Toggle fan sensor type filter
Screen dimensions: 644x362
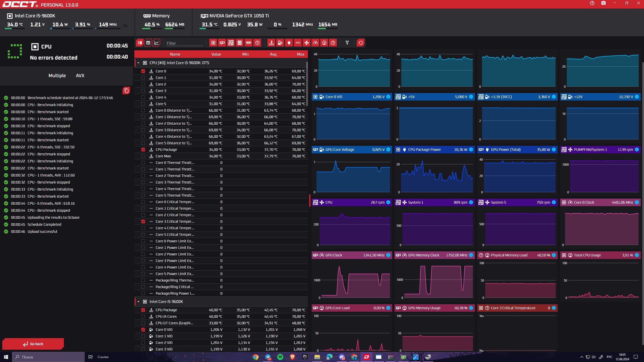click(306, 43)
